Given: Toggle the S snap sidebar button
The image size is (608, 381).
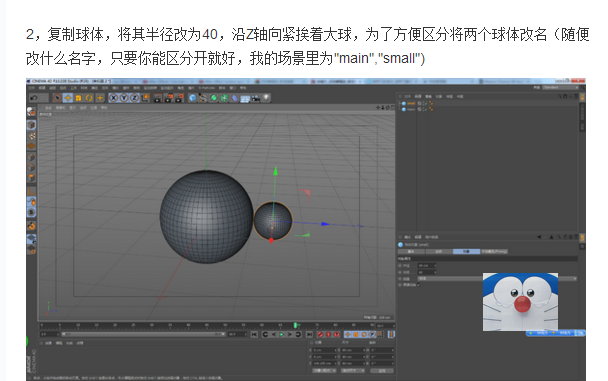Looking at the screenshot, I should point(31,212).
